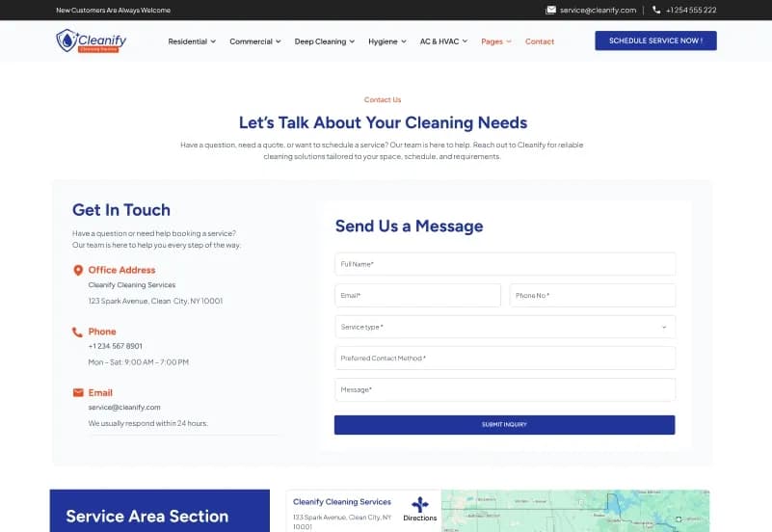Expand the Pages menu chevron

(x=509, y=41)
